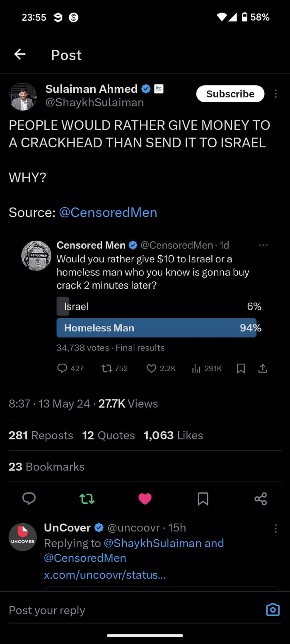Bookmark the main post

(203, 499)
